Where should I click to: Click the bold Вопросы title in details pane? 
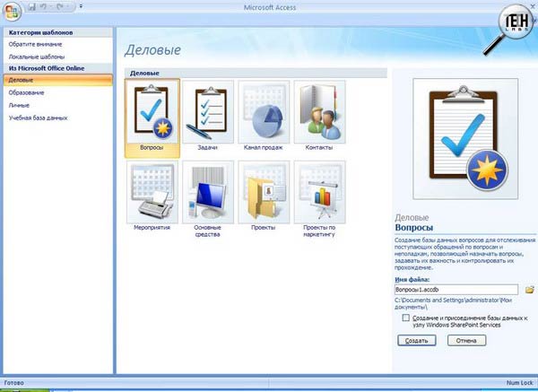[x=413, y=228]
